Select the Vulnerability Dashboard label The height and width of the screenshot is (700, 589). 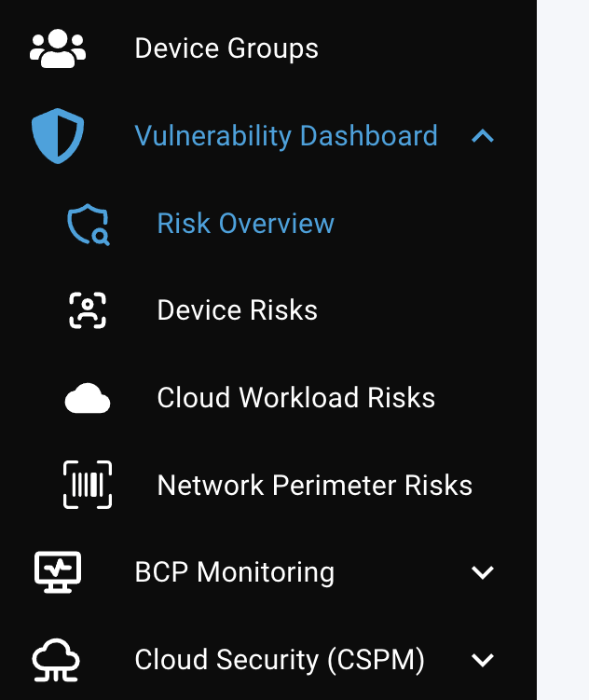point(285,136)
